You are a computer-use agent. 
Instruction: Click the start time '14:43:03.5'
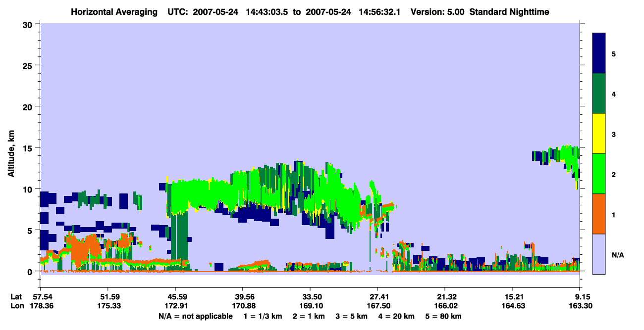pyautogui.click(x=268, y=11)
